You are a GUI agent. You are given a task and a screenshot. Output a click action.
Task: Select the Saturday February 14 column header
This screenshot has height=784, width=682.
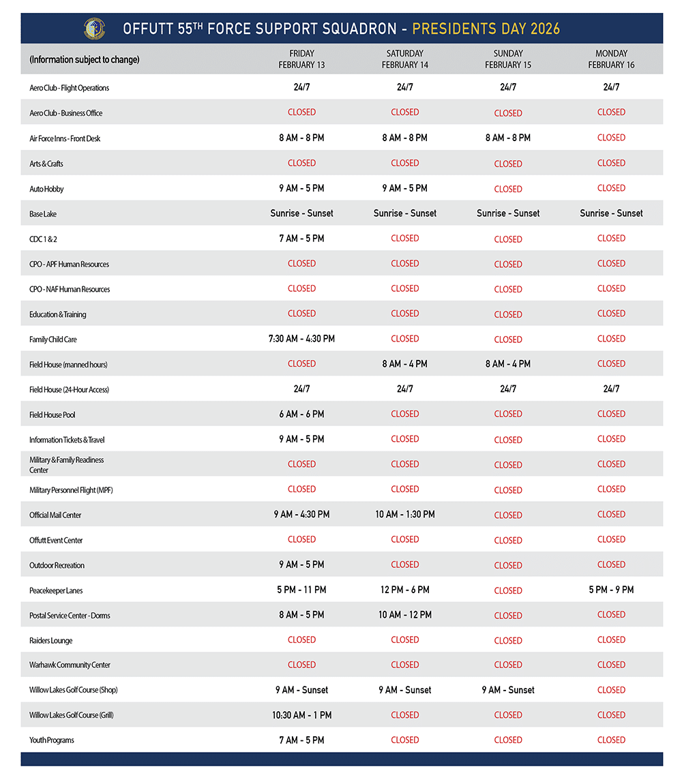tap(404, 59)
